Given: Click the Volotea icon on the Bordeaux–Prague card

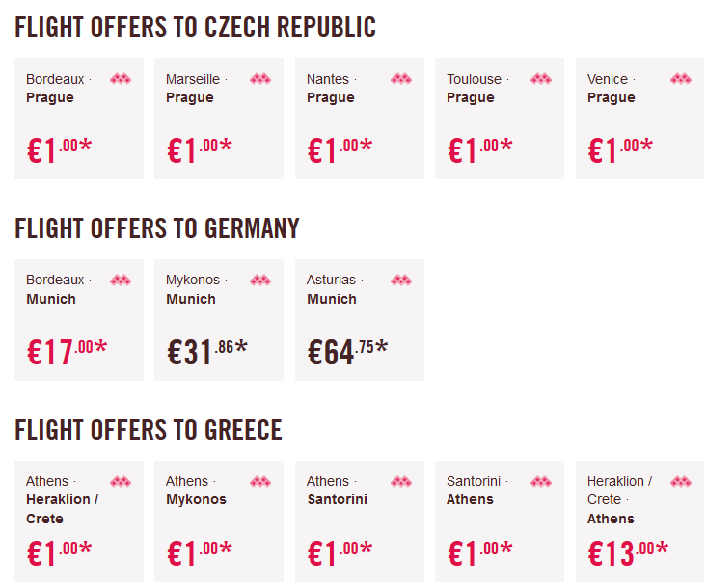Looking at the screenshot, I should click(121, 79).
